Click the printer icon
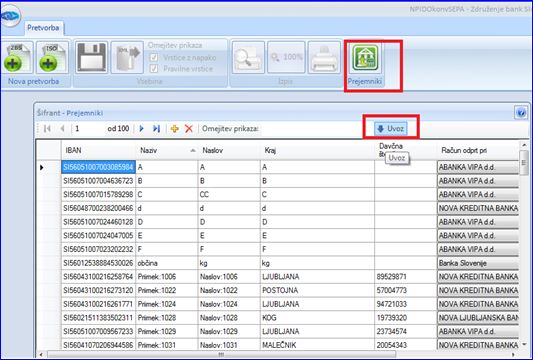 pyautogui.click(x=324, y=57)
